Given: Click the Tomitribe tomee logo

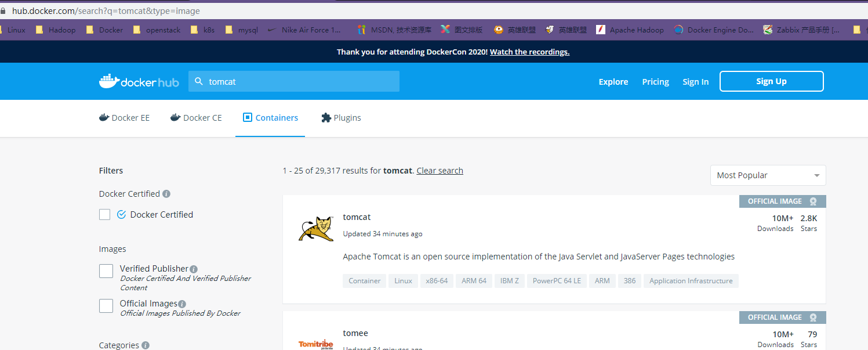Looking at the screenshot, I should click(x=316, y=344).
